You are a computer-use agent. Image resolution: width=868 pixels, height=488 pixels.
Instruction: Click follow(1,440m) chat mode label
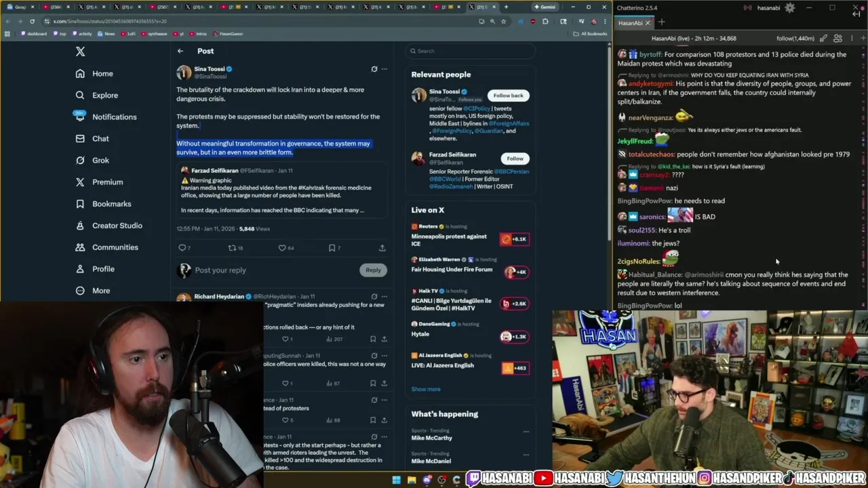pos(795,39)
